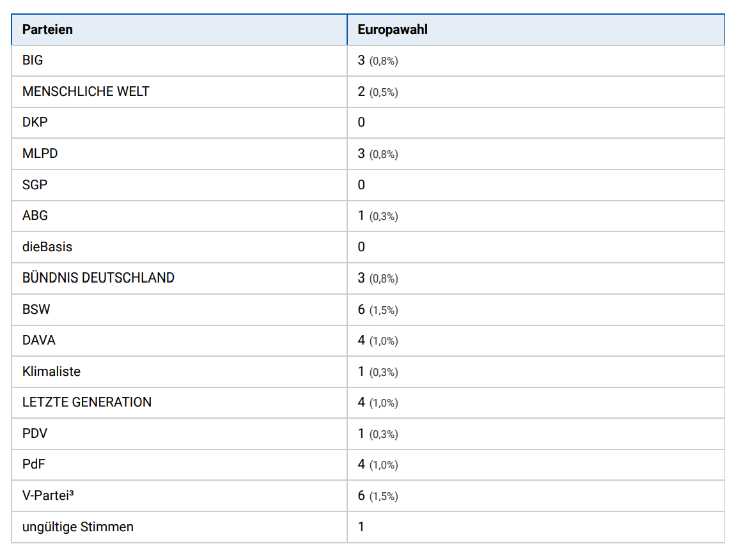734x560 pixels.
Task: Click the PDV party name
Action: pos(35,433)
